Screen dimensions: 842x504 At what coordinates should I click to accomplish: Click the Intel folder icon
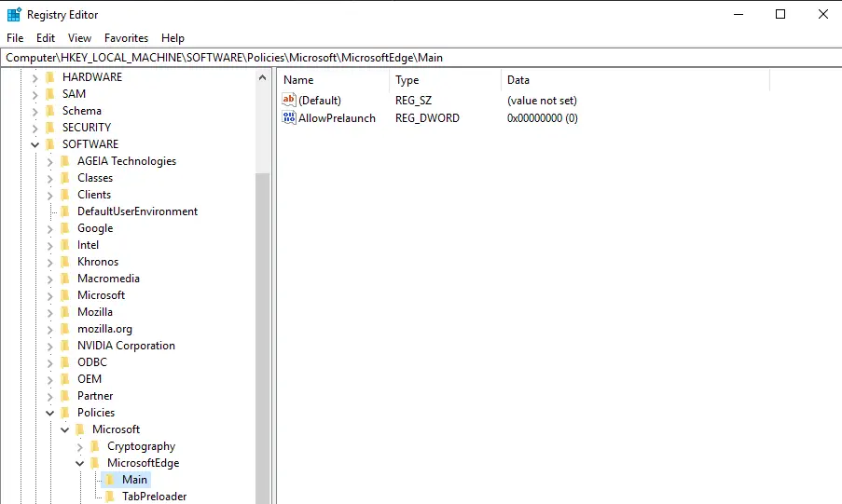point(65,245)
